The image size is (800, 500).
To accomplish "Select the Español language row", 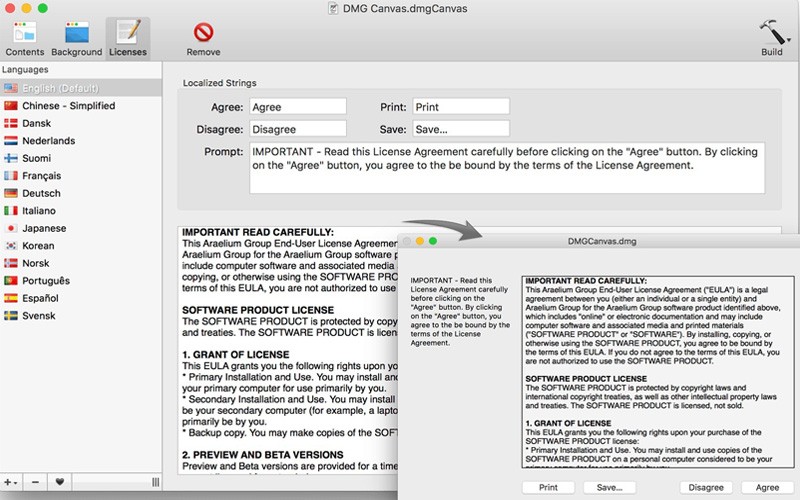I will click(x=81, y=298).
